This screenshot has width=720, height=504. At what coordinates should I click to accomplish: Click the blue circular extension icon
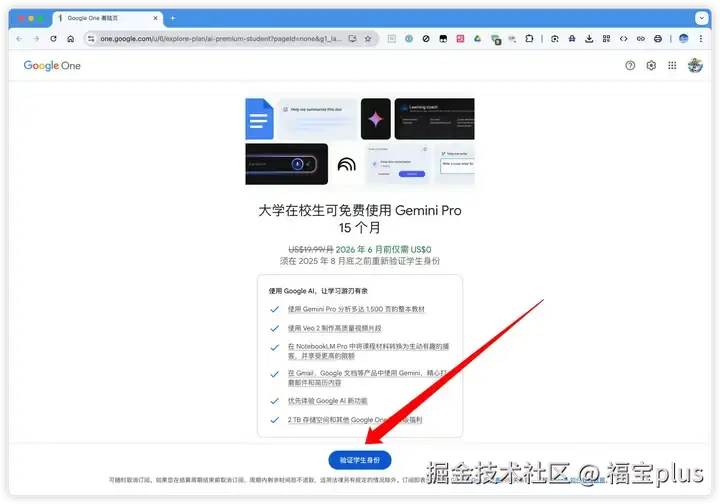409,39
